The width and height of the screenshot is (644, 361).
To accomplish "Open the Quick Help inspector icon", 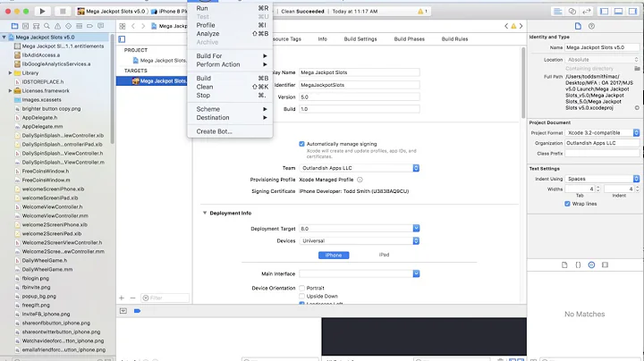I will tap(592, 26).
